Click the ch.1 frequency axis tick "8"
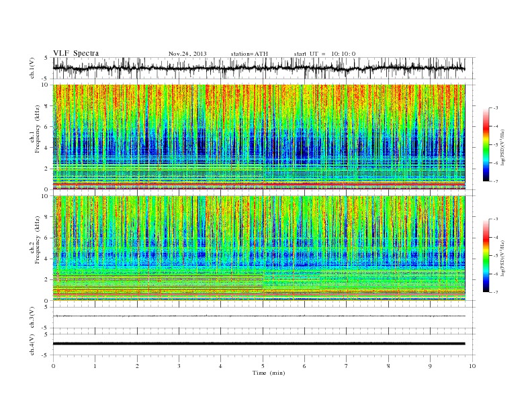532x411 pixels. pyautogui.click(x=47, y=106)
